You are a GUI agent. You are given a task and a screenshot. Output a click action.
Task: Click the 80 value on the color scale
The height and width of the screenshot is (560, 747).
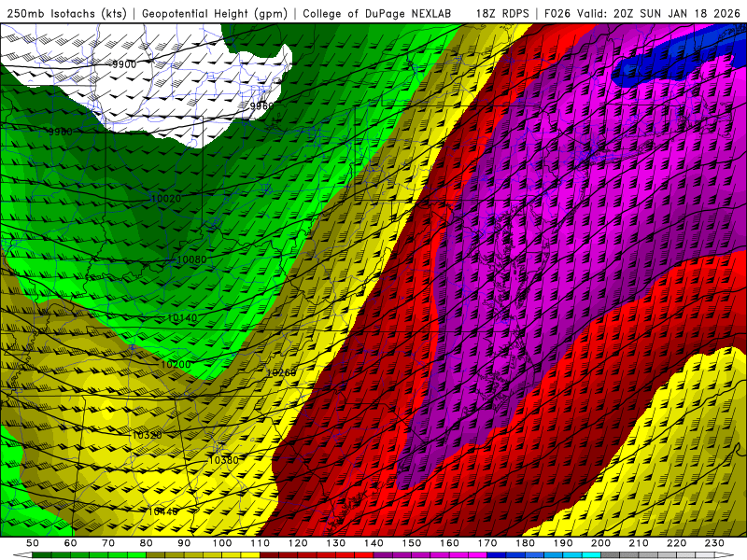[x=147, y=543]
